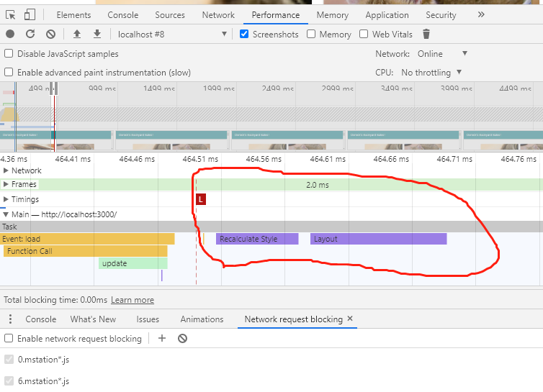Check Enable advanced paint instrumentation
This screenshot has height=392, width=543.
pyautogui.click(x=9, y=73)
